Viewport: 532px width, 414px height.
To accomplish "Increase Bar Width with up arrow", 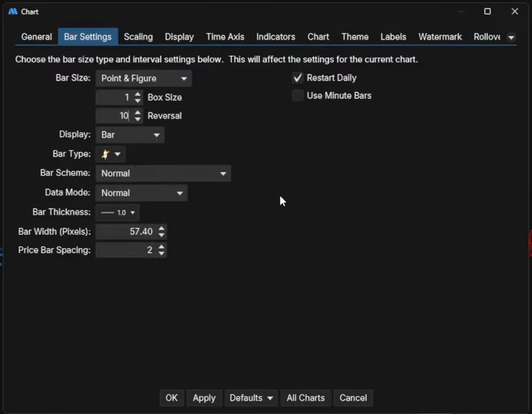I will [162, 228].
